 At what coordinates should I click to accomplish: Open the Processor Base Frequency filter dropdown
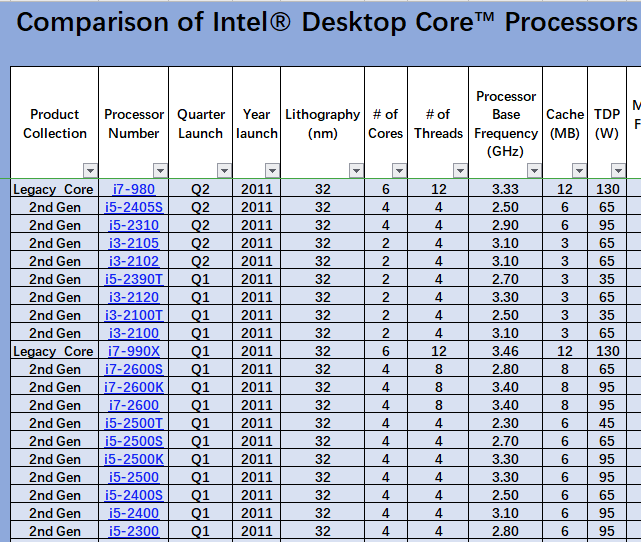tap(534, 170)
